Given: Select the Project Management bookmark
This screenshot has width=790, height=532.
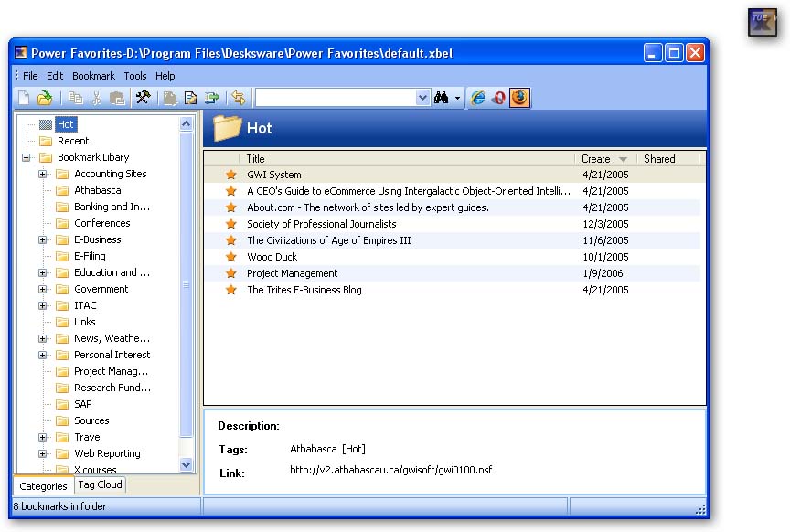Looking at the screenshot, I should pyautogui.click(x=291, y=273).
